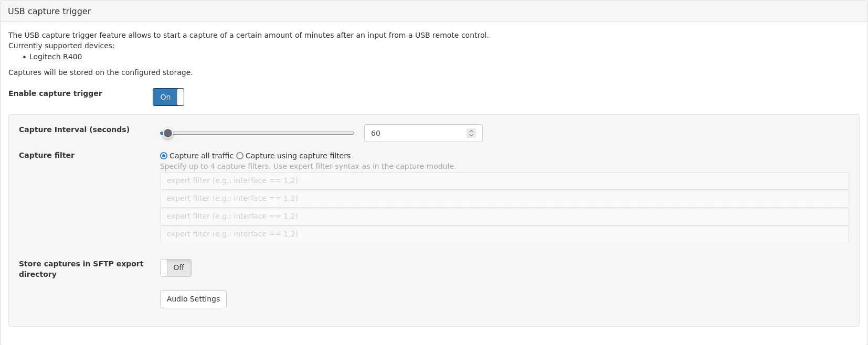Image resolution: width=868 pixels, height=345 pixels.
Task: Click the second expert filter input field
Action: pos(504,199)
